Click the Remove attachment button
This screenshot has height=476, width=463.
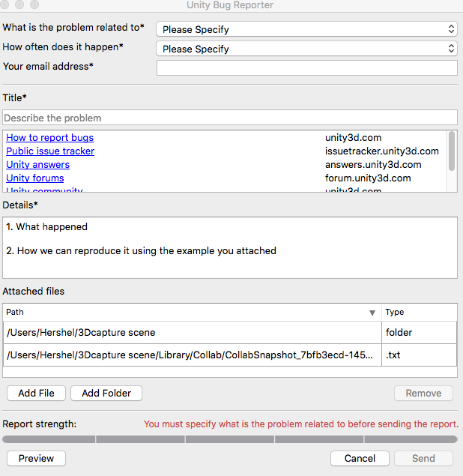[423, 393]
